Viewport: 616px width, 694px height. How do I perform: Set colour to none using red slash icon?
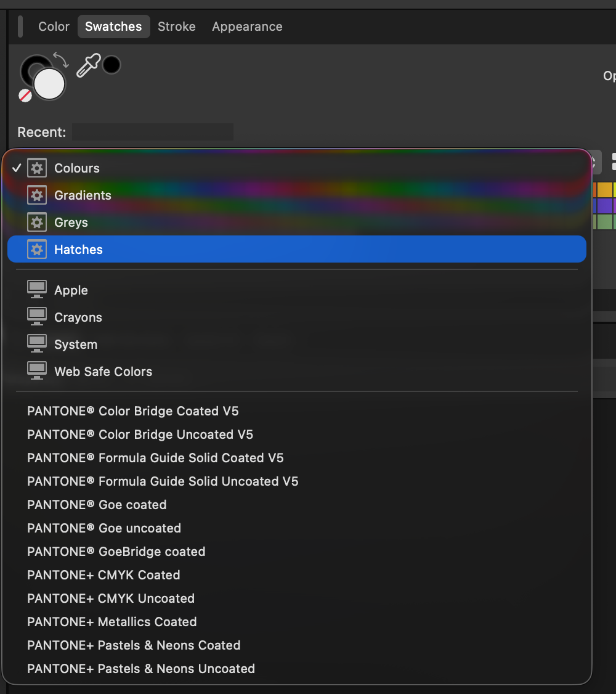click(25, 95)
